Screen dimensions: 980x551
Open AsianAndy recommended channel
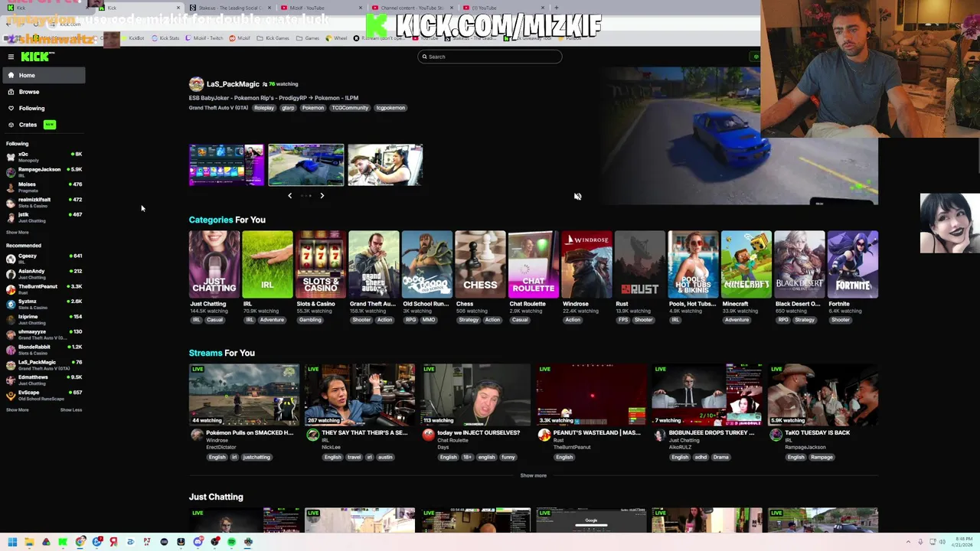pos(43,273)
